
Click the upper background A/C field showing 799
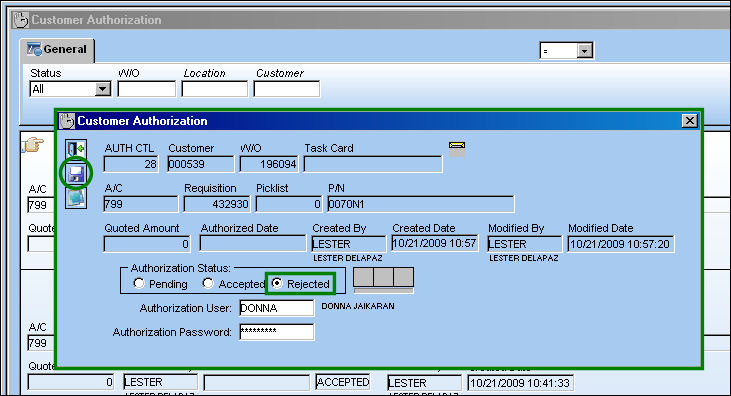(x=41, y=205)
